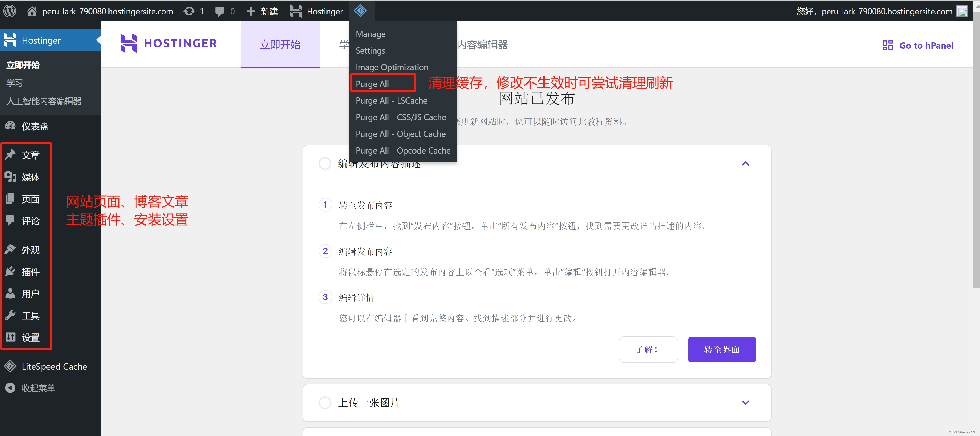Click the 了解! button
The height and width of the screenshot is (436, 980).
[x=648, y=349]
